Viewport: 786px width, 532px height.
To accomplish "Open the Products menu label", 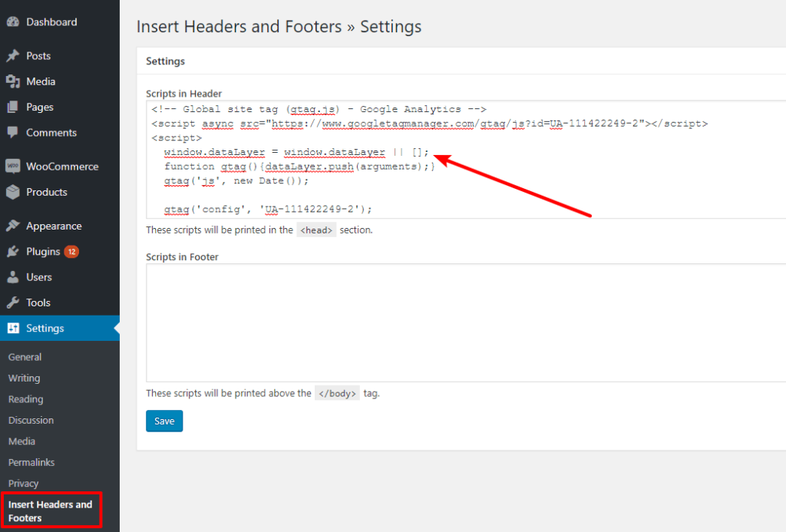I will [47, 192].
